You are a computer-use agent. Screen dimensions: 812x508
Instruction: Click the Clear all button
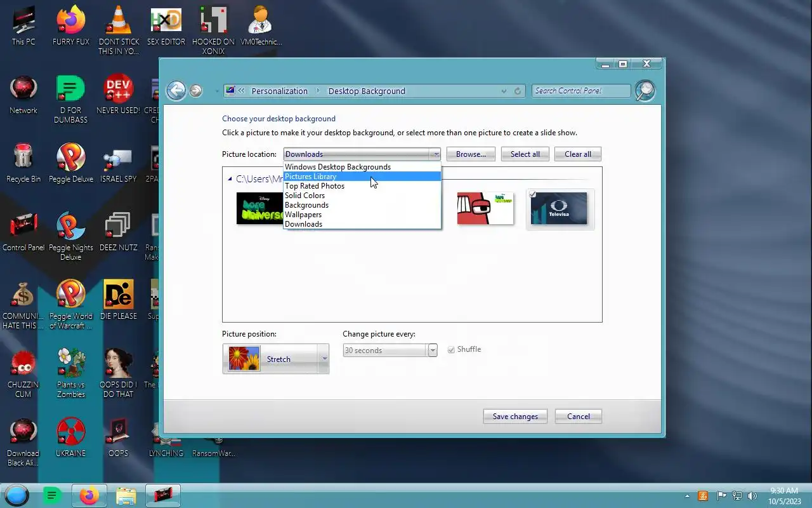point(578,154)
